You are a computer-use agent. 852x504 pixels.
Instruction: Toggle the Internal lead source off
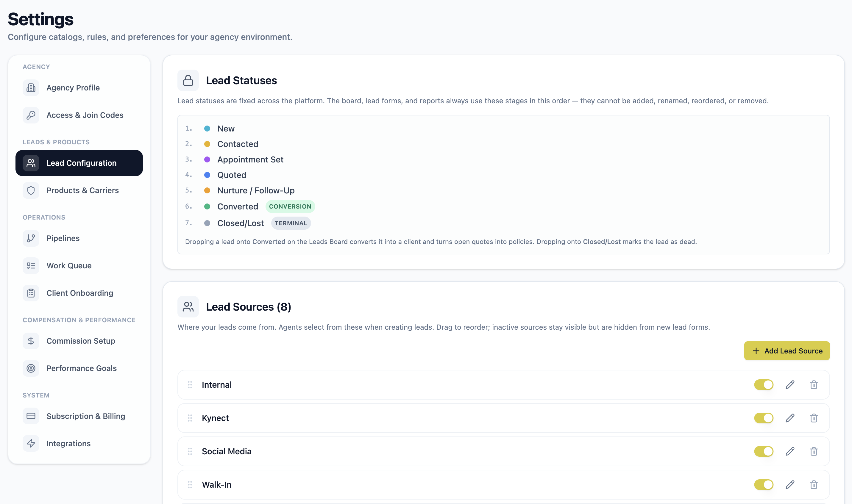point(764,385)
